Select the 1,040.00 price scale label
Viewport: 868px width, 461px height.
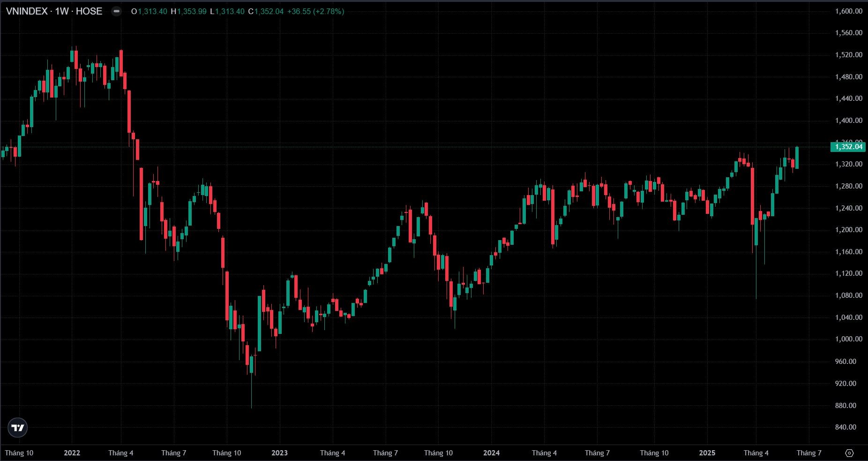(849, 317)
